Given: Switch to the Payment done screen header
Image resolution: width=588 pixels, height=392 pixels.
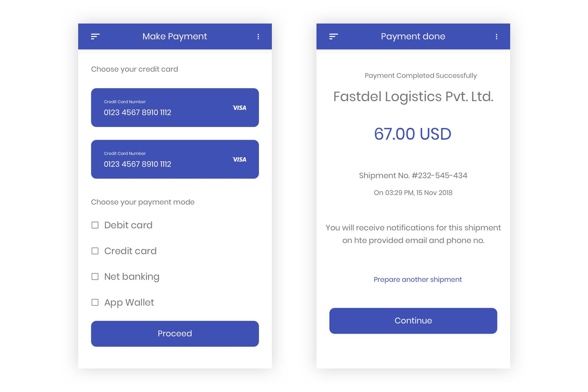Looking at the screenshot, I should pyautogui.click(x=413, y=36).
